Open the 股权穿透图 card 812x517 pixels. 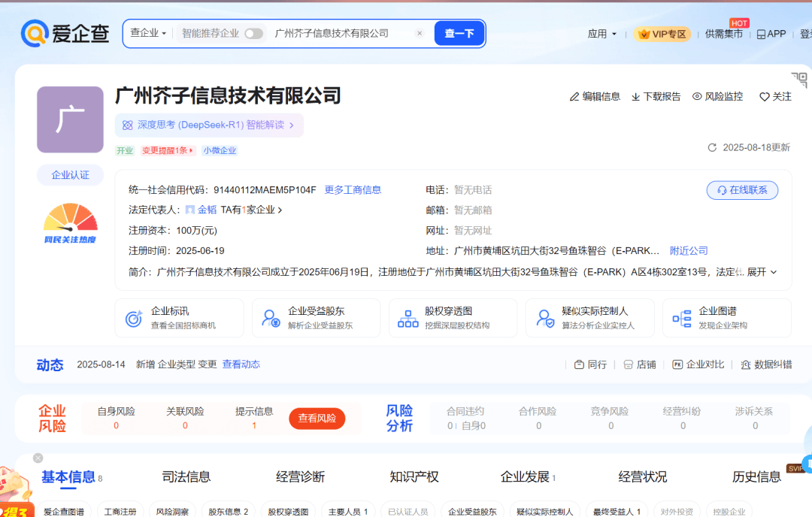click(448, 318)
